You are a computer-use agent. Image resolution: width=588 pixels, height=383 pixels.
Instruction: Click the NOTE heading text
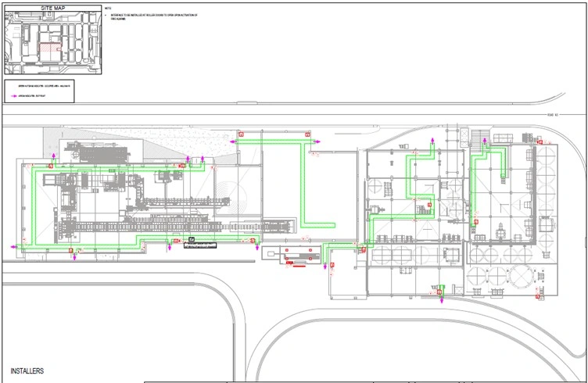(x=108, y=9)
